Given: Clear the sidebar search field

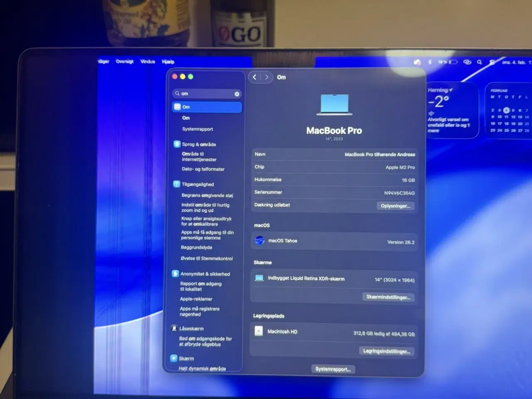Looking at the screenshot, I should tap(236, 94).
